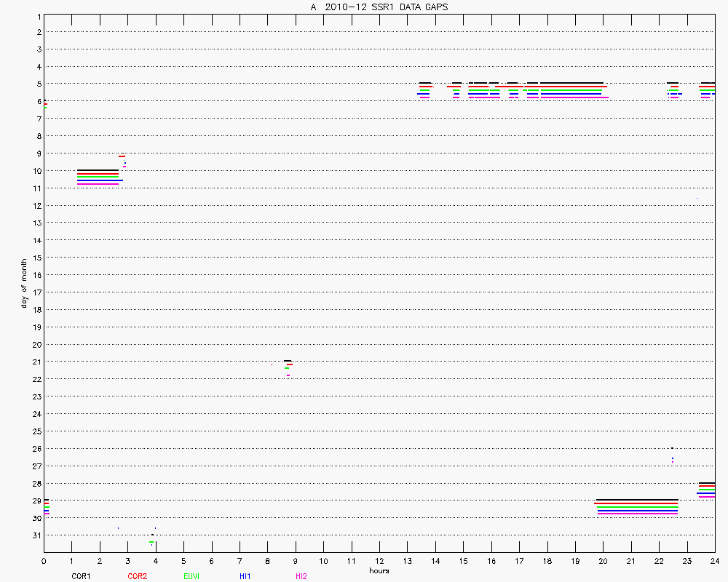This screenshot has height=582, width=728.
Task: Click the green EUVI gap marker on day 31
Action: [x=151, y=542]
